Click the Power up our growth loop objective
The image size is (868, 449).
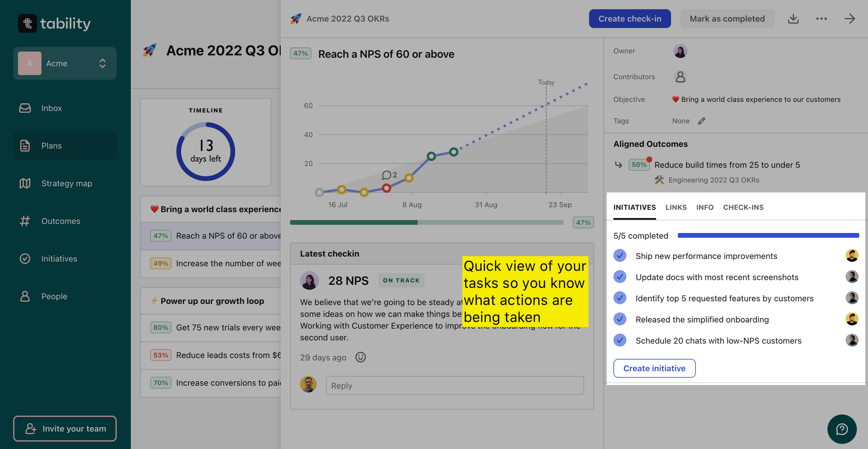(x=212, y=301)
